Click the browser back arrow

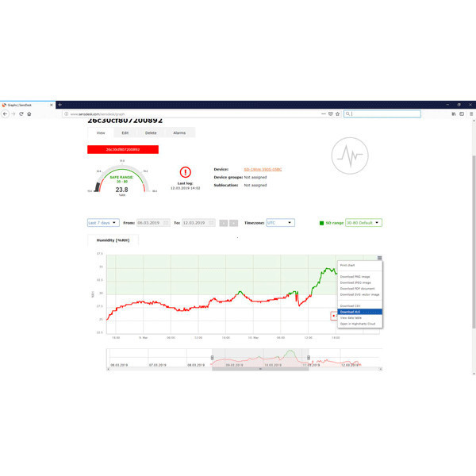(x=6, y=114)
